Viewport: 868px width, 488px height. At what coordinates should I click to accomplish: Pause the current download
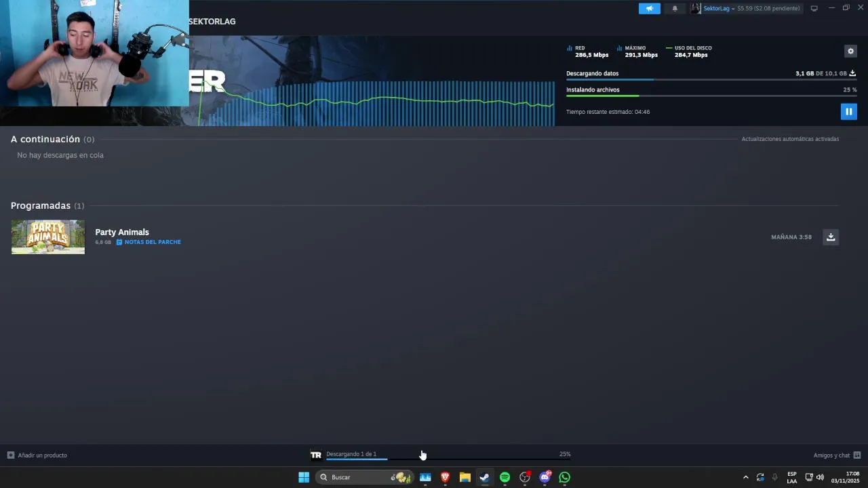coord(848,111)
